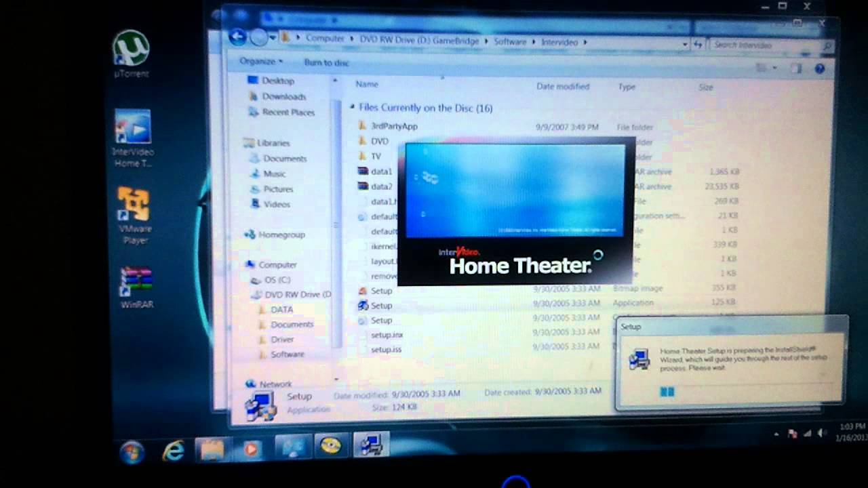
Task: Click the Explorer Forward arrow button
Action: (x=258, y=38)
